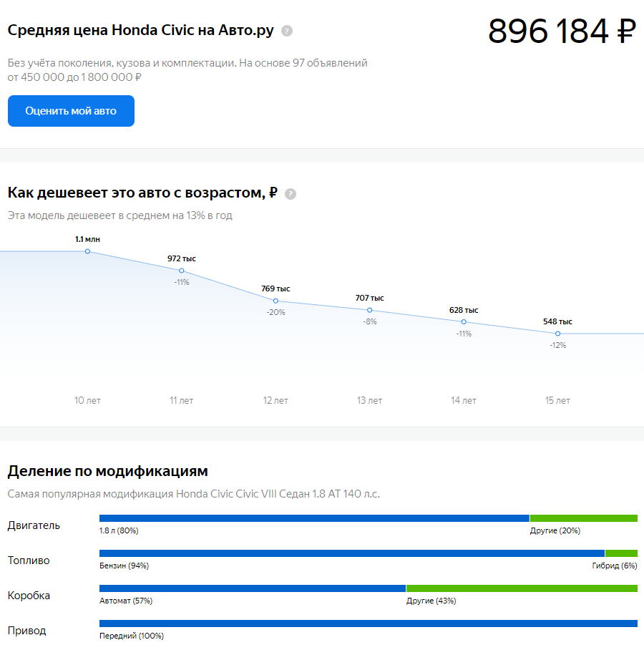Click the 'Другие (43%)' label
This screenshot has width=644, height=655.
pyautogui.click(x=431, y=601)
